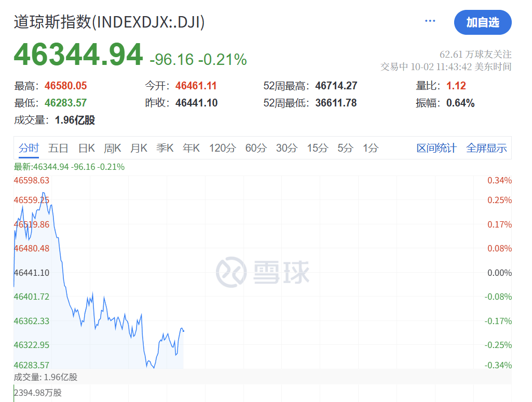Select the 月K monthly chart view
Screen dimensions: 532x402
pos(139,148)
